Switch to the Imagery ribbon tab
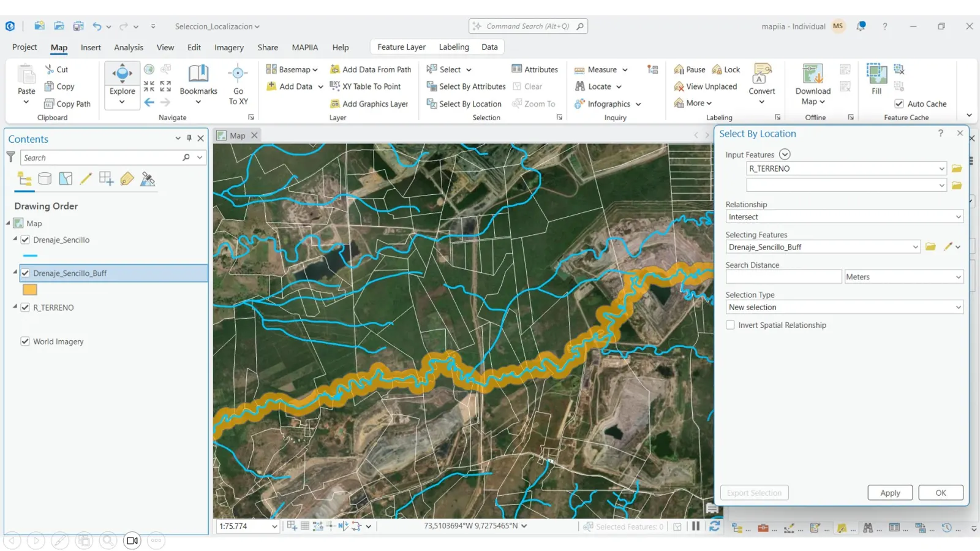This screenshot has height=551, width=980. click(x=229, y=47)
